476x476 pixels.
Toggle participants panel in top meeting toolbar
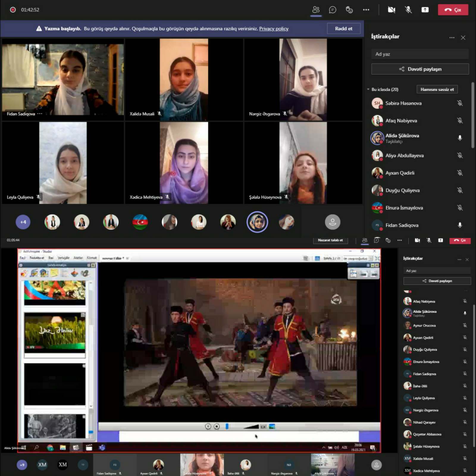coord(316,10)
